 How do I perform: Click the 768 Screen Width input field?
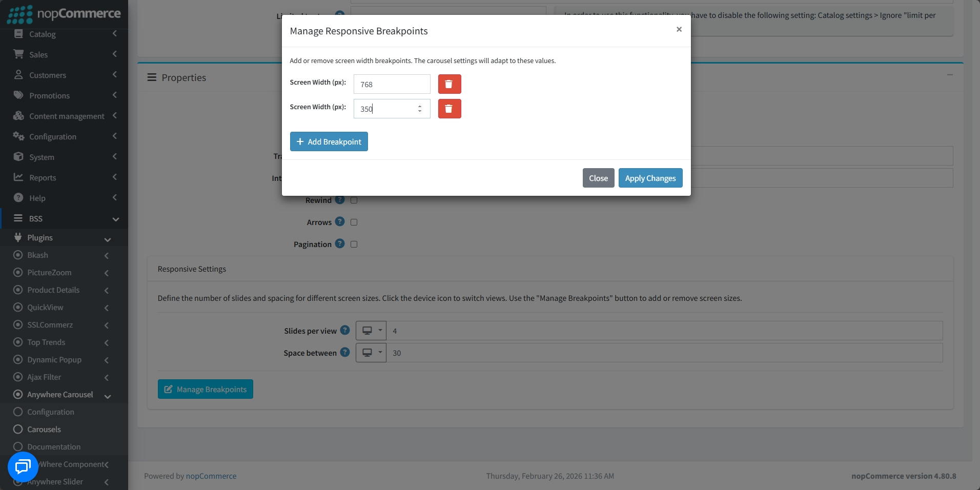392,84
